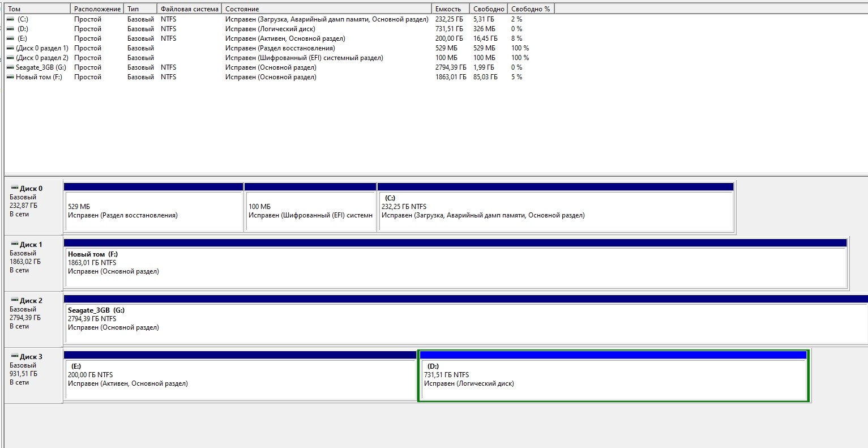Select the (C:) 232,25 ГБ partition block
The width and height of the screenshot is (868, 448).
coord(555,211)
